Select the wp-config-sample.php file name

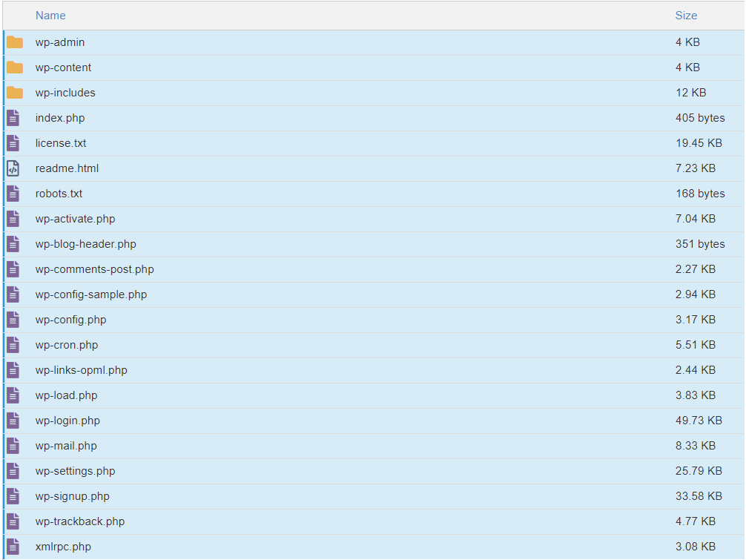91,294
